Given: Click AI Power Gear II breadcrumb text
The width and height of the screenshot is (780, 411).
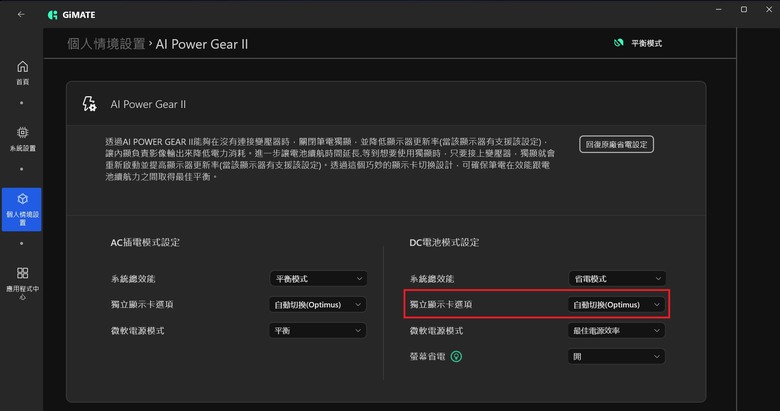Looking at the screenshot, I should 201,44.
